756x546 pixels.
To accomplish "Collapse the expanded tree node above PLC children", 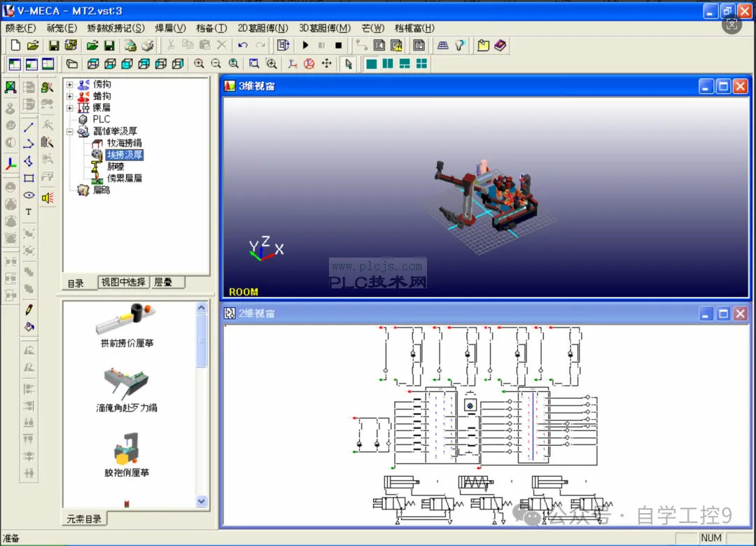I will coord(70,131).
